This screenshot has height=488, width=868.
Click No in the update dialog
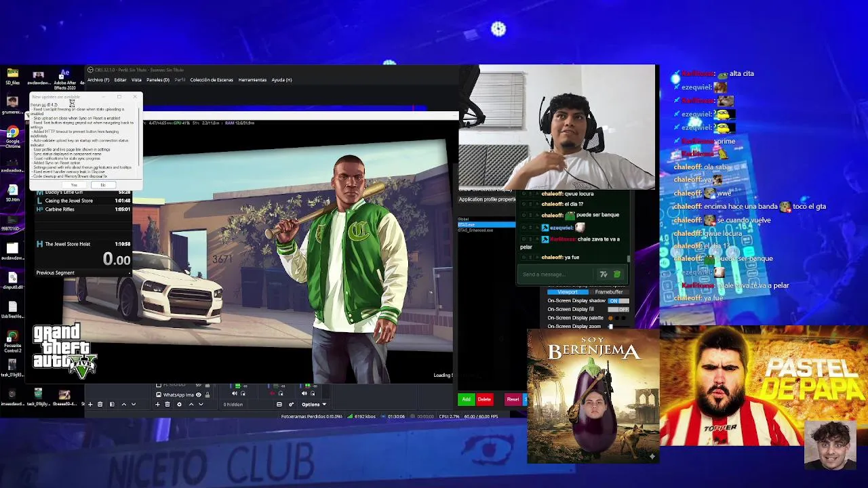(103, 185)
